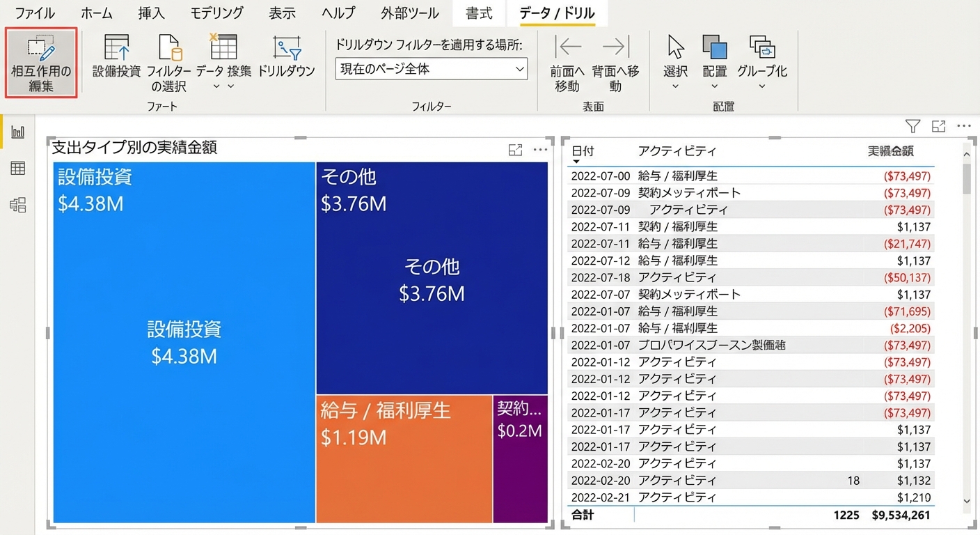Open more options above the table visual
Viewport: 980px width, 535px height.
[964, 126]
